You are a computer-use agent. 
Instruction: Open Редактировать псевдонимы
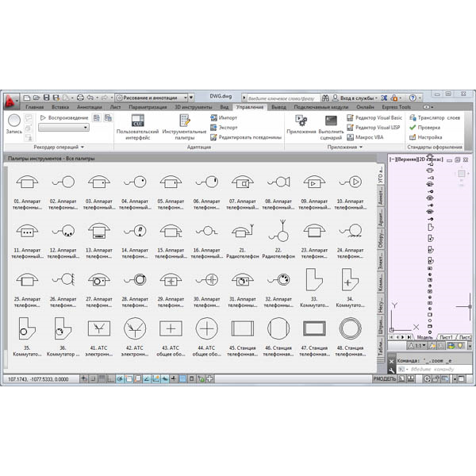[246, 137]
